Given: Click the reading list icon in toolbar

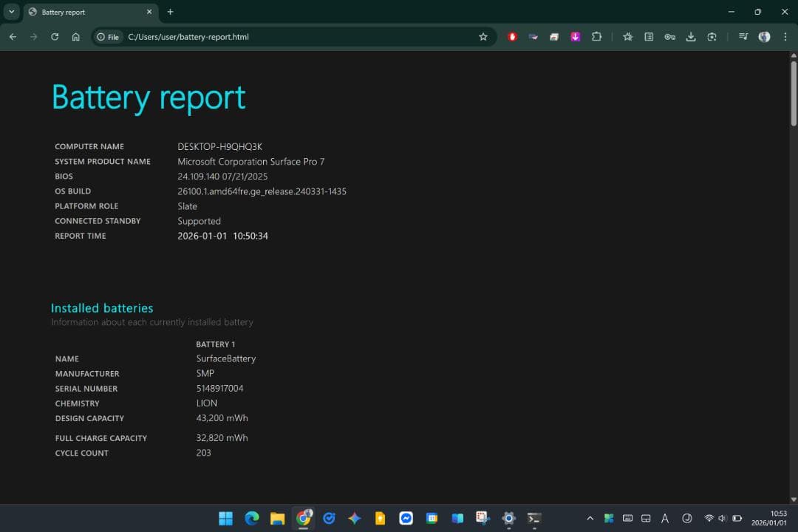Looking at the screenshot, I should [649, 36].
